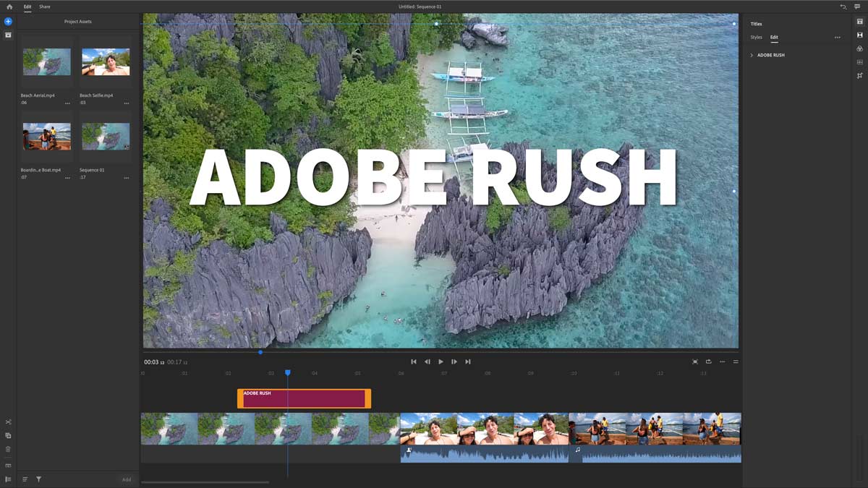
Task: Open Boarding the Boat clip options menu
Action: [67, 178]
